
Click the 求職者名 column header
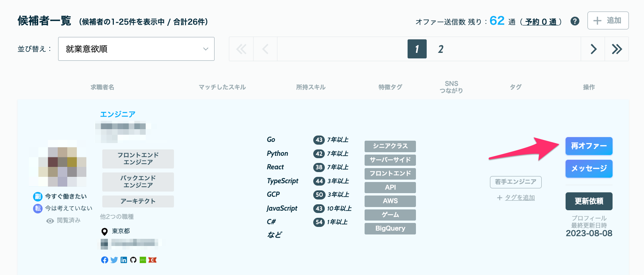(x=102, y=87)
